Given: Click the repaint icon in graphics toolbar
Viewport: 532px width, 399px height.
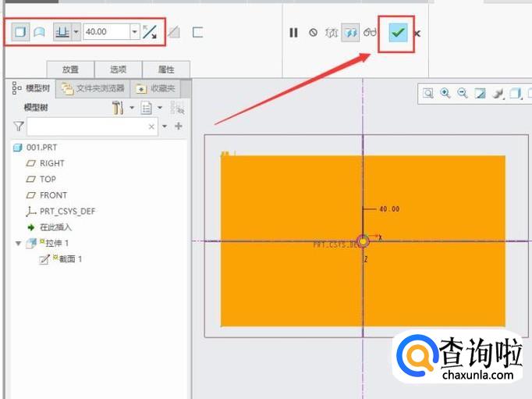Looking at the screenshot, I should coord(480,93).
